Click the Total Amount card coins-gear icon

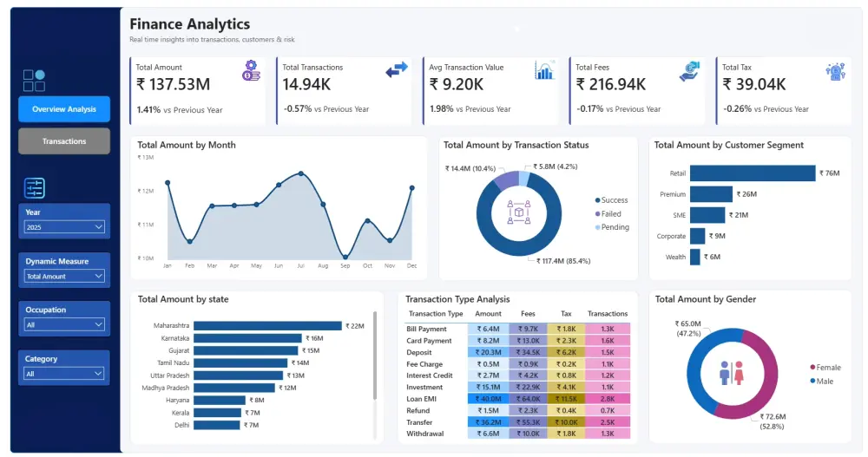(x=251, y=71)
